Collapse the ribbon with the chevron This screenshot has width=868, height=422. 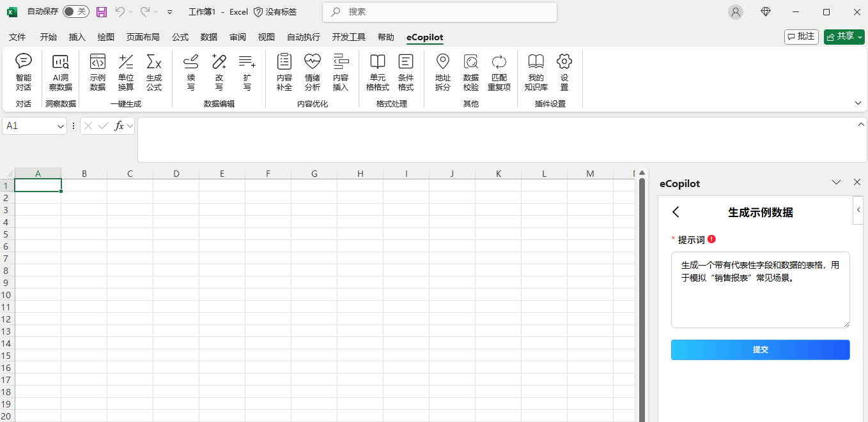click(858, 103)
